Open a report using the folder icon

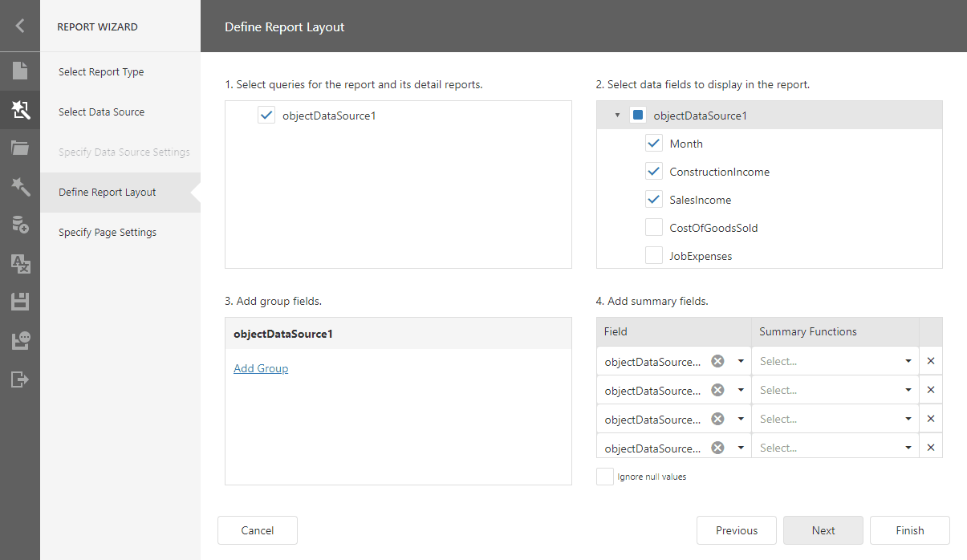(x=19, y=148)
